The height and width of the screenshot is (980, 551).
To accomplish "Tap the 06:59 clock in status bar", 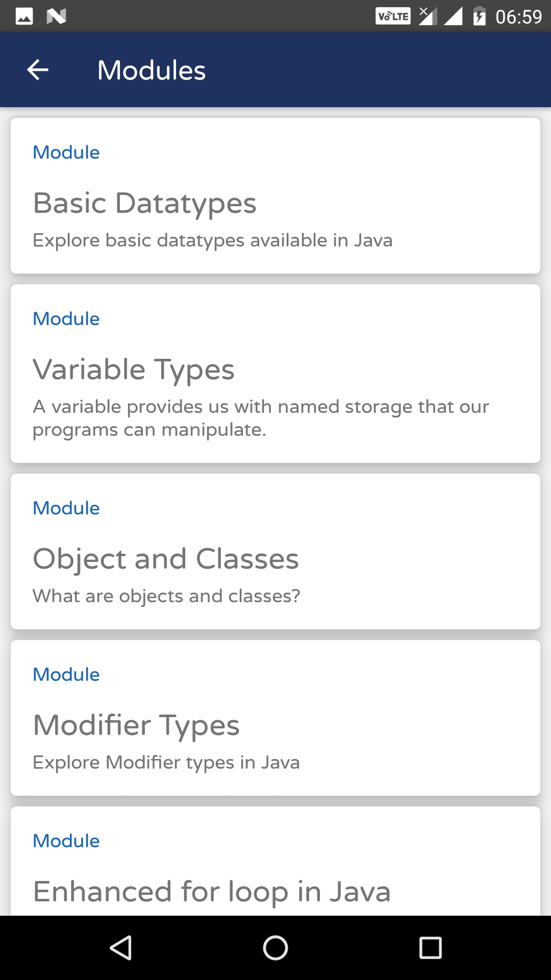I will [x=518, y=17].
